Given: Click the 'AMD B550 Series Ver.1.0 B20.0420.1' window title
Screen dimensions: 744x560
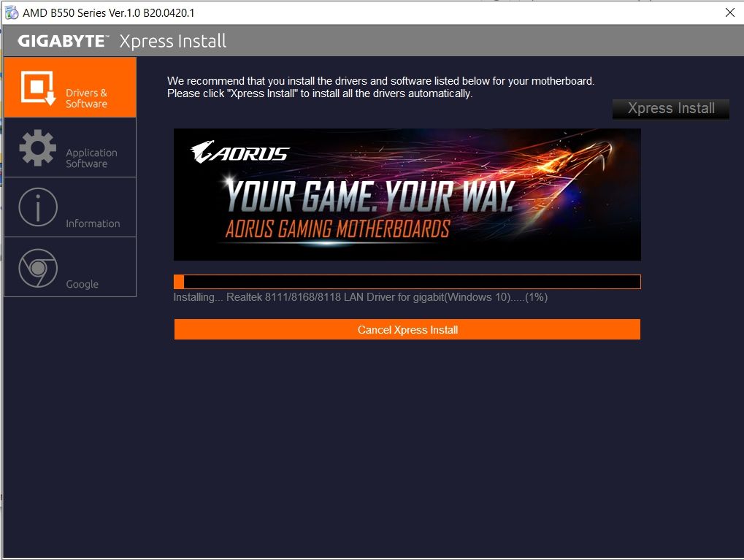Looking at the screenshot, I should pyautogui.click(x=109, y=13).
